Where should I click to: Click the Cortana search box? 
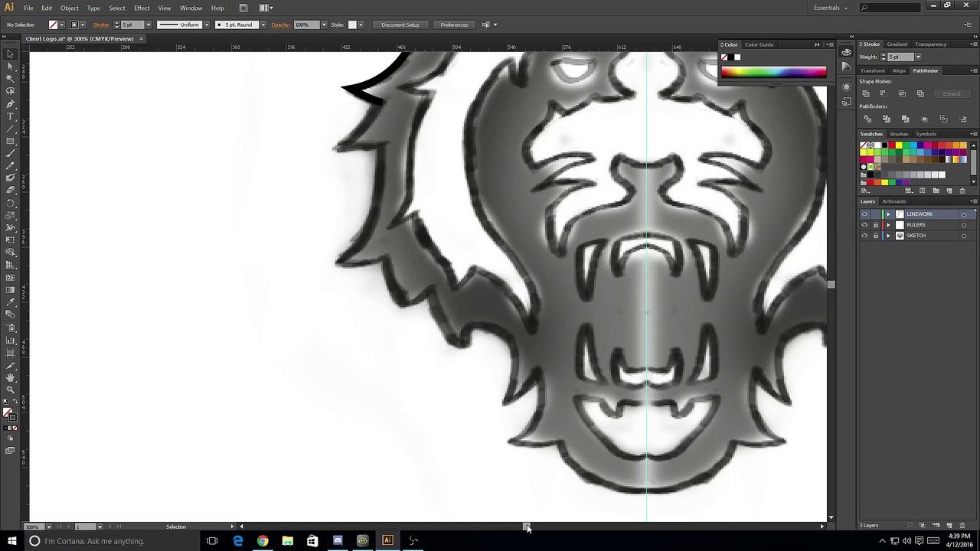click(x=115, y=541)
